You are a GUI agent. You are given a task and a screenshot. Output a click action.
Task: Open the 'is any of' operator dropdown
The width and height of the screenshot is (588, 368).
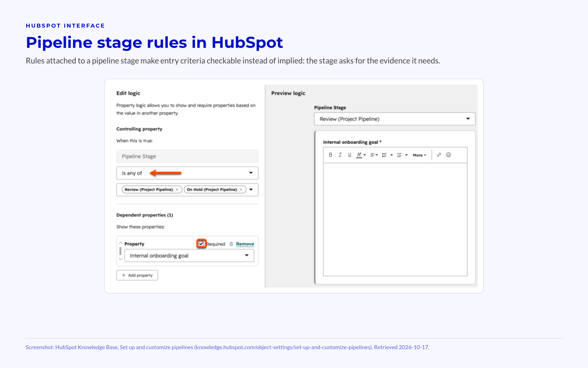pyautogui.click(x=187, y=173)
